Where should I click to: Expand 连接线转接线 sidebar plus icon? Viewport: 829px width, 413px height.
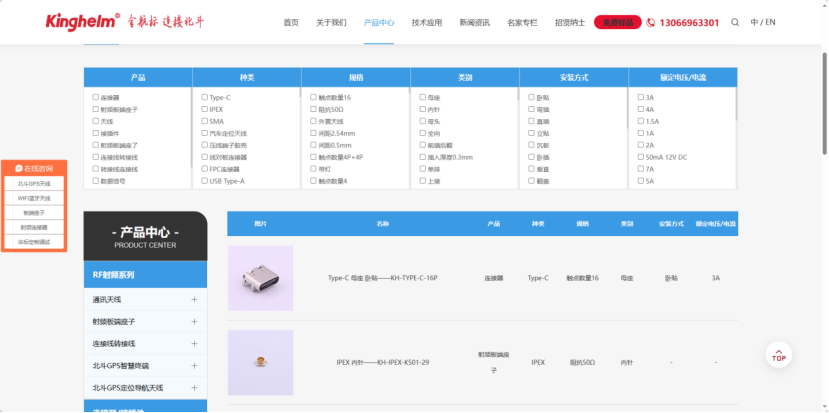click(x=194, y=344)
